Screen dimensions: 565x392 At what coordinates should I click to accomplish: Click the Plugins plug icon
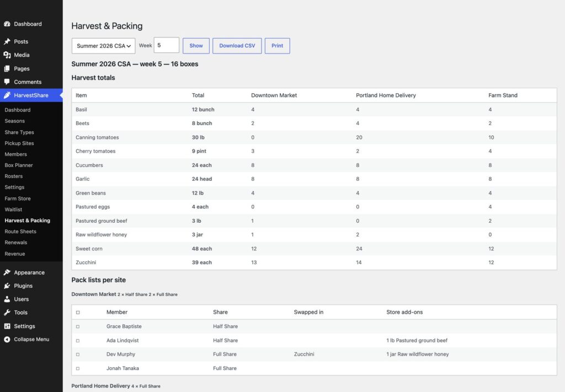pos(7,286)
